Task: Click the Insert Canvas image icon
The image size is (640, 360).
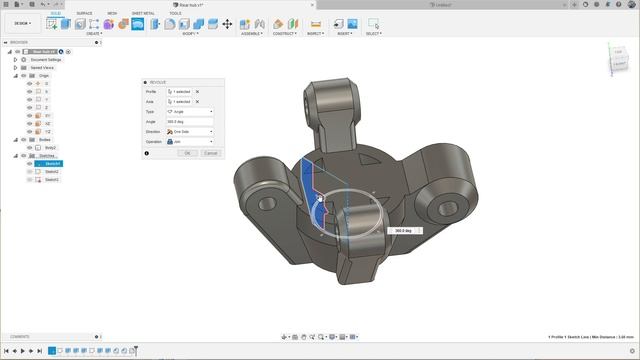Action: coord(352,24)
